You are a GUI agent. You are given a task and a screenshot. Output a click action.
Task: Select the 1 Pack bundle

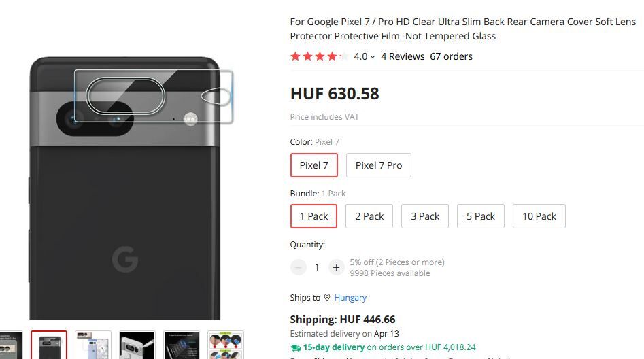point(314,216)
